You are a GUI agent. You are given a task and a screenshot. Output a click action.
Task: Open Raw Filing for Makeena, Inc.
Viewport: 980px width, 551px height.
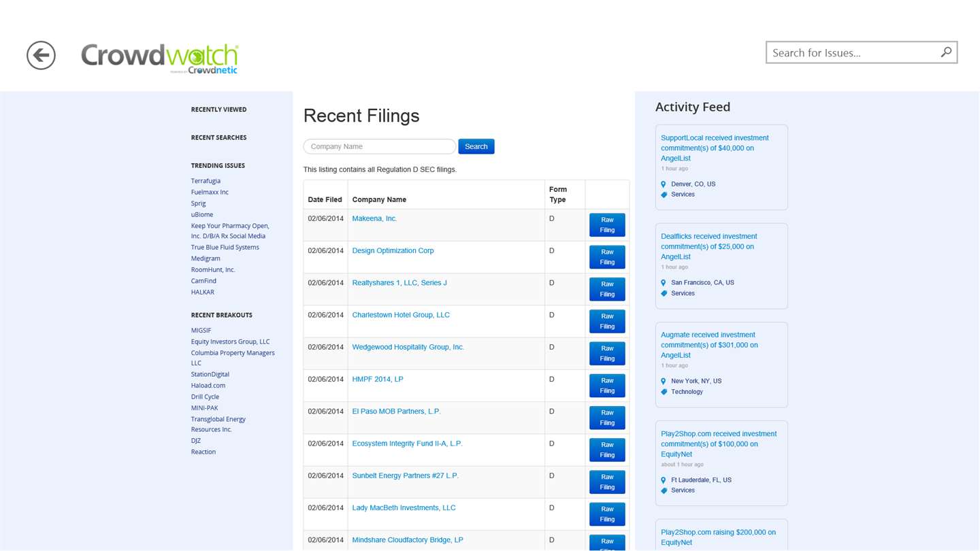point(607,224)
